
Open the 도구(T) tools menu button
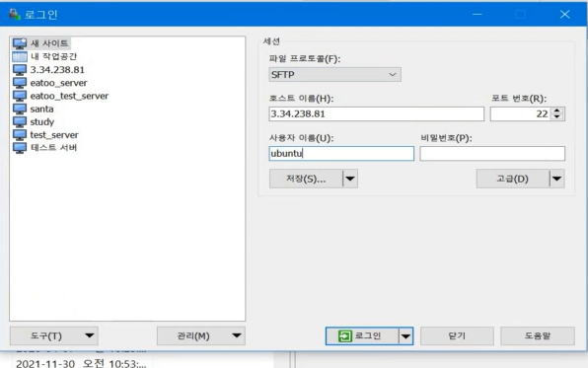tap(53, 335)
